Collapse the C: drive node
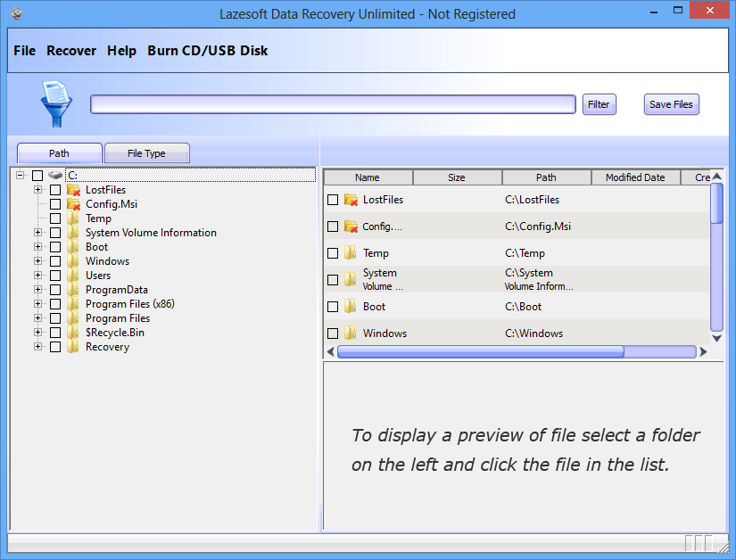Screen dimensions: 736x560 pyautogui.click(x=21, y=175)
